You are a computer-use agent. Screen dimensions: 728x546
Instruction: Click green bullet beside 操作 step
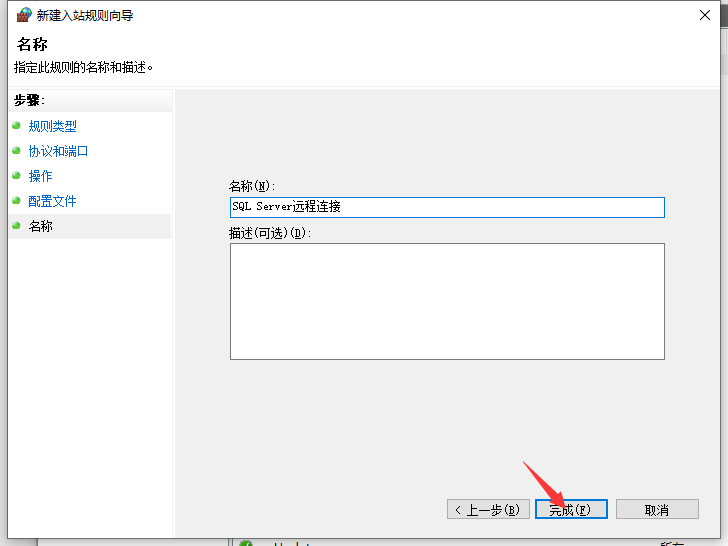tap(16, 176)
